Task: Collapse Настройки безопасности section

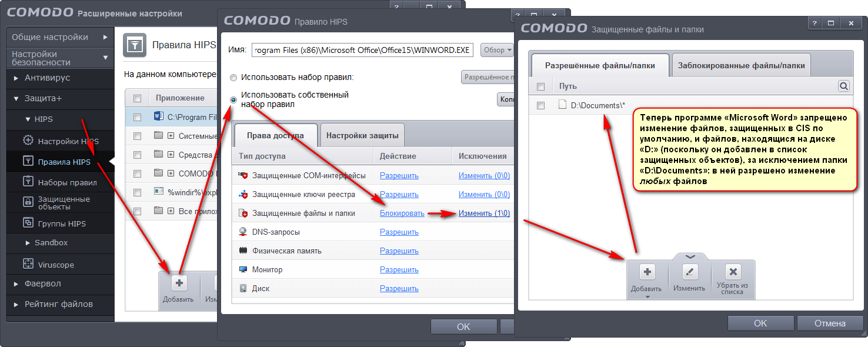Action: [x=60, y=58]
